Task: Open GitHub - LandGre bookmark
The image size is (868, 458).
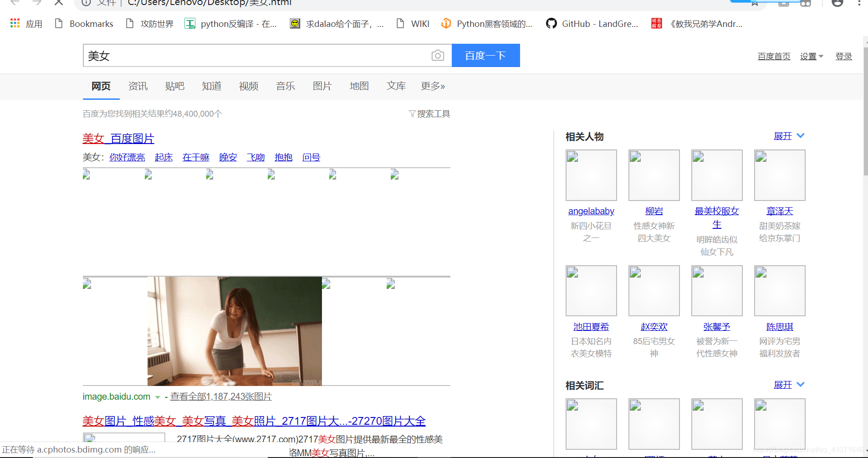Action: coord(592,24)
